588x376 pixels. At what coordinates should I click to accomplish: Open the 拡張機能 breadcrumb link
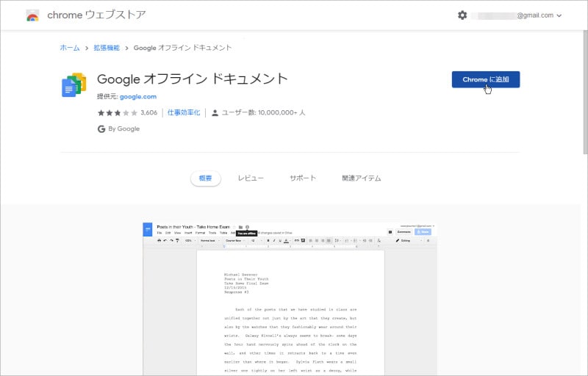pyautogui.click(x=107, y=48)
